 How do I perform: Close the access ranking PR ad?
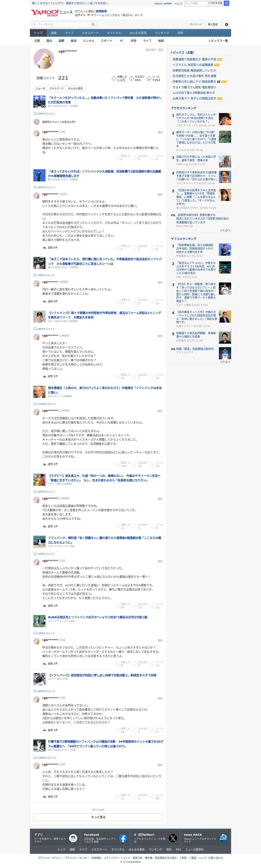pos(229,230)
